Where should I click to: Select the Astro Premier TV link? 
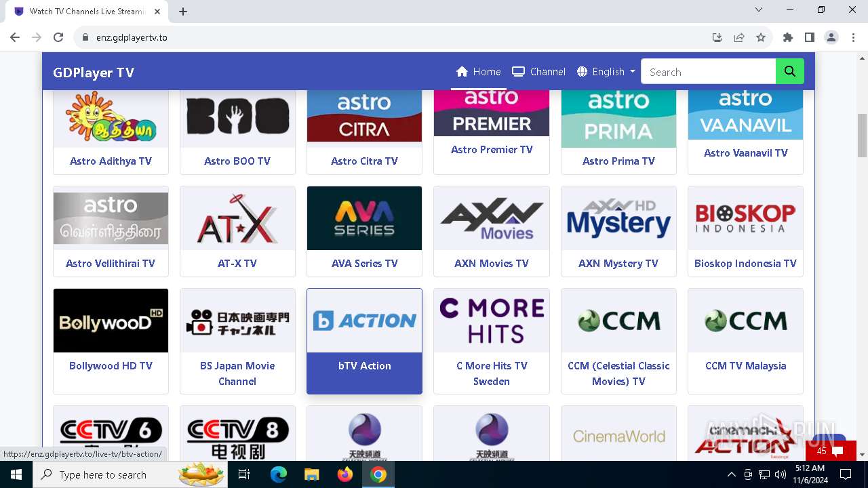[x=492, y=150]
